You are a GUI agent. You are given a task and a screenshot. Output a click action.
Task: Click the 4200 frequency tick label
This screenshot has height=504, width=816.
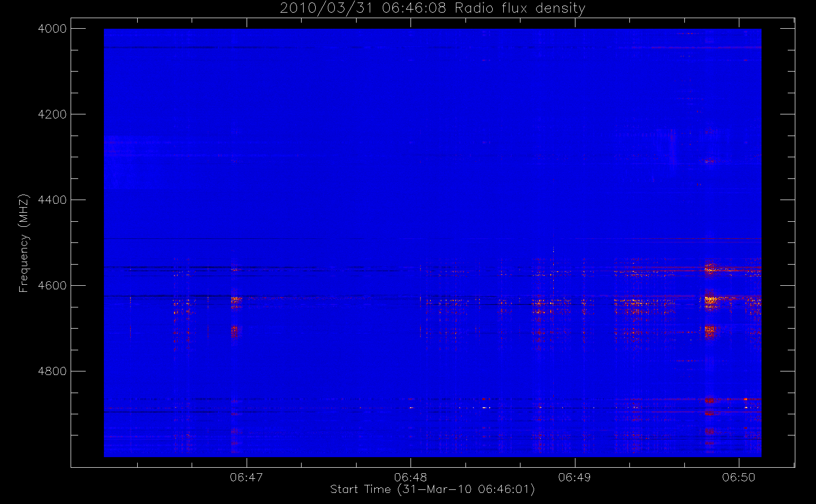coord(52,114)
